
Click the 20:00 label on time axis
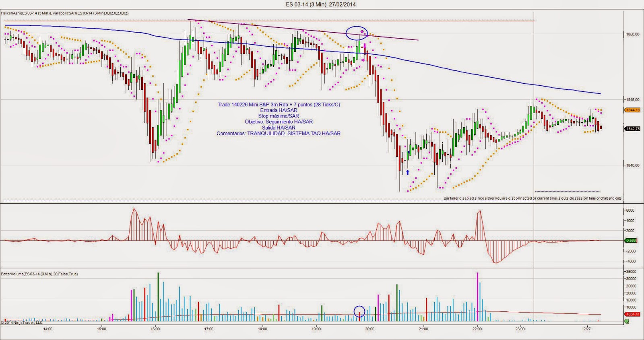(x=369, y=329)
